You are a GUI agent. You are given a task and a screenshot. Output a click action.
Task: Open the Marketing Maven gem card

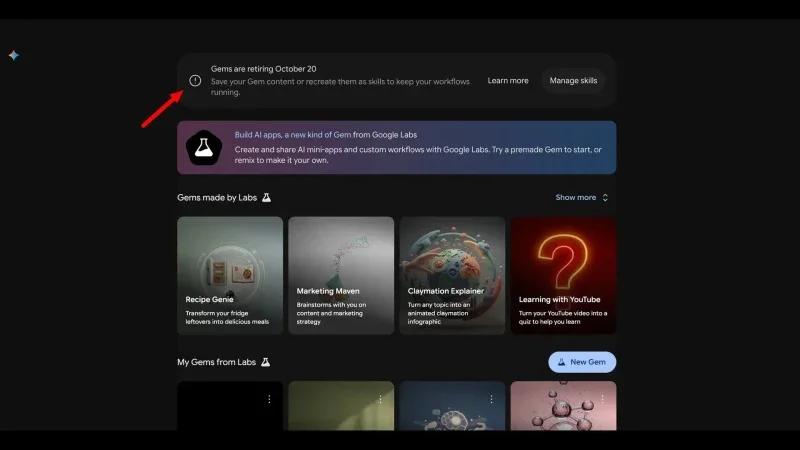pos(341,276)
